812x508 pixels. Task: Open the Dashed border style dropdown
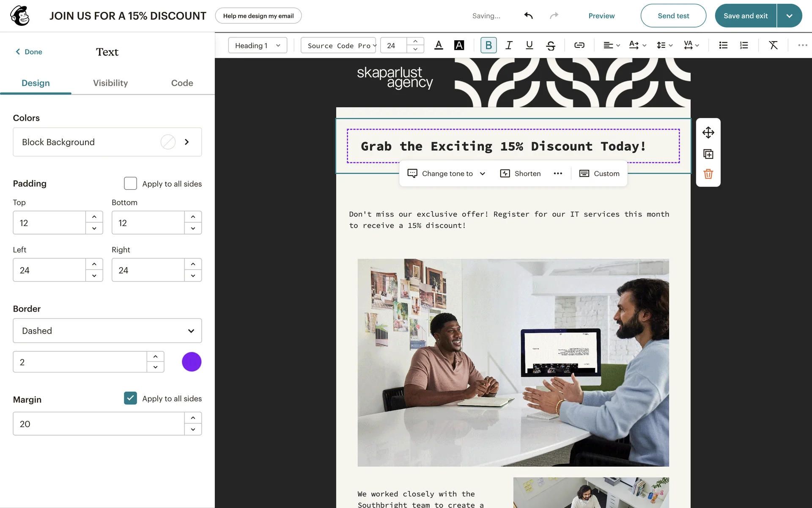(107, 331)
